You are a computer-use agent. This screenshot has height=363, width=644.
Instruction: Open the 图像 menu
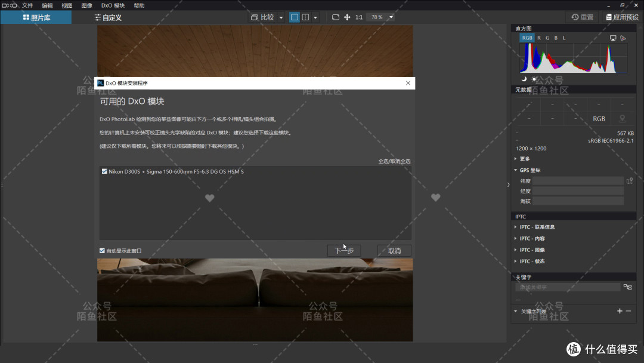[x=86, y=5]
